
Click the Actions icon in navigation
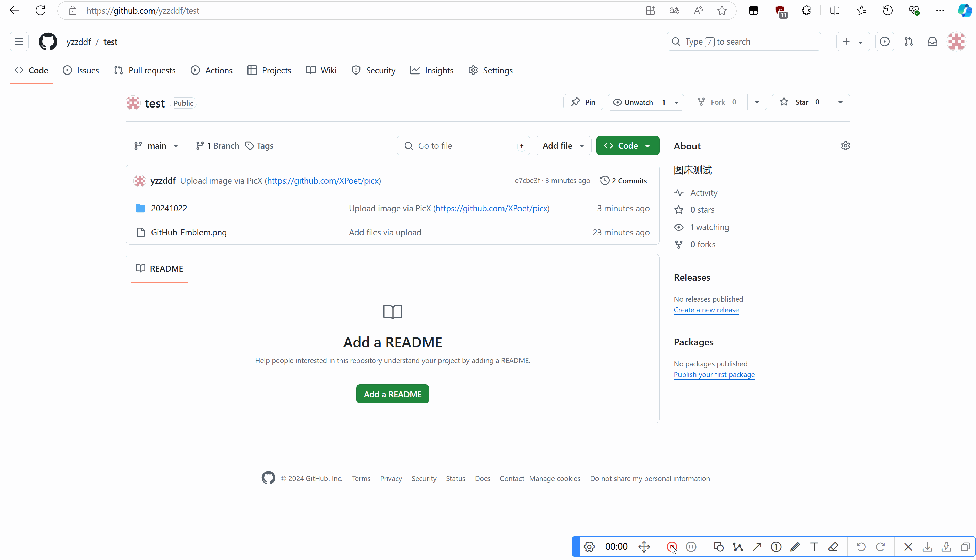tap(195, 70)
